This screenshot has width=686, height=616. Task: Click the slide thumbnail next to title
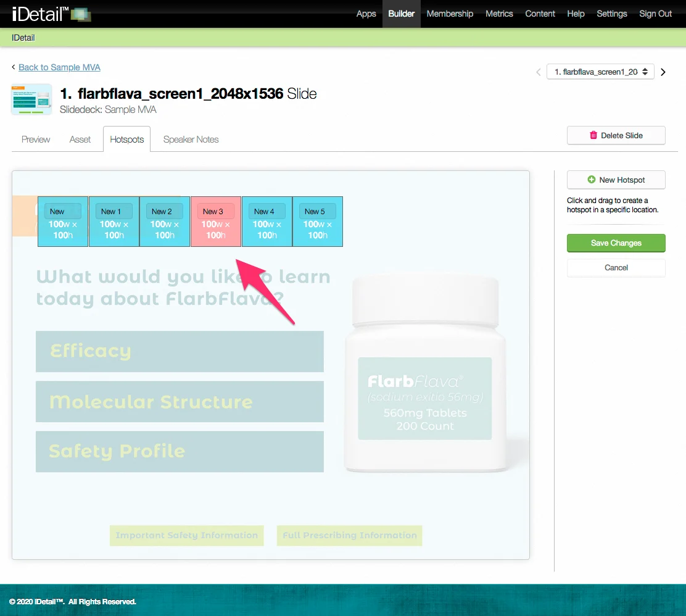(x=31, y=99)
